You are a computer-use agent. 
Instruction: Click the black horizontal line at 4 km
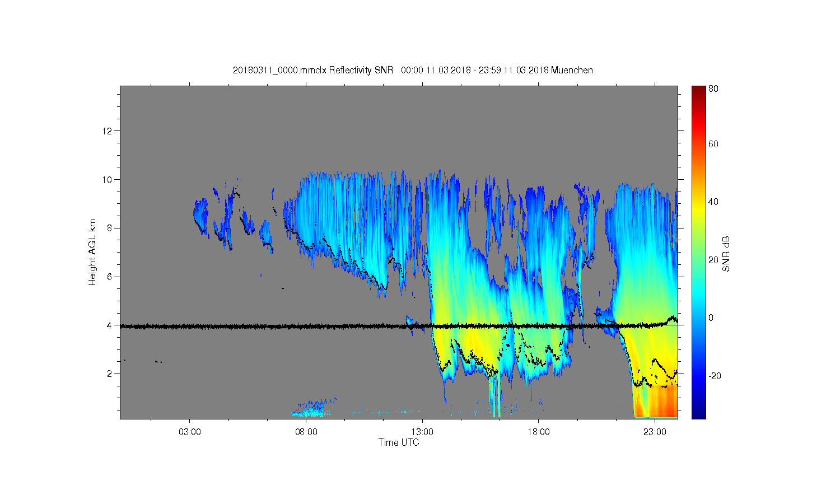click(399, 325)
